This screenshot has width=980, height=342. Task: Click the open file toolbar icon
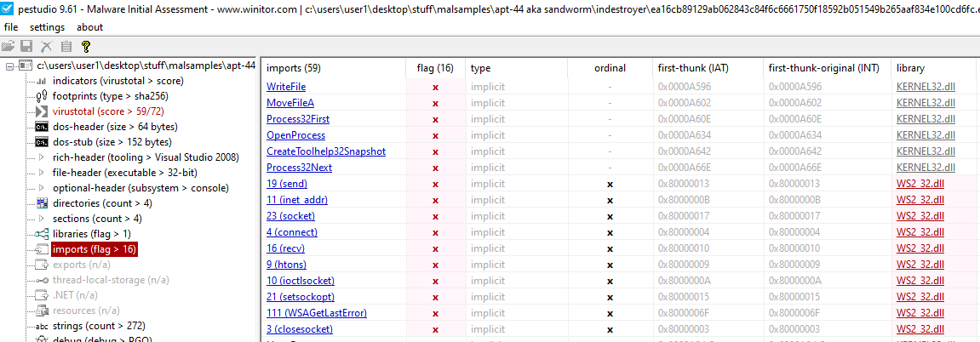coord(9,46)
